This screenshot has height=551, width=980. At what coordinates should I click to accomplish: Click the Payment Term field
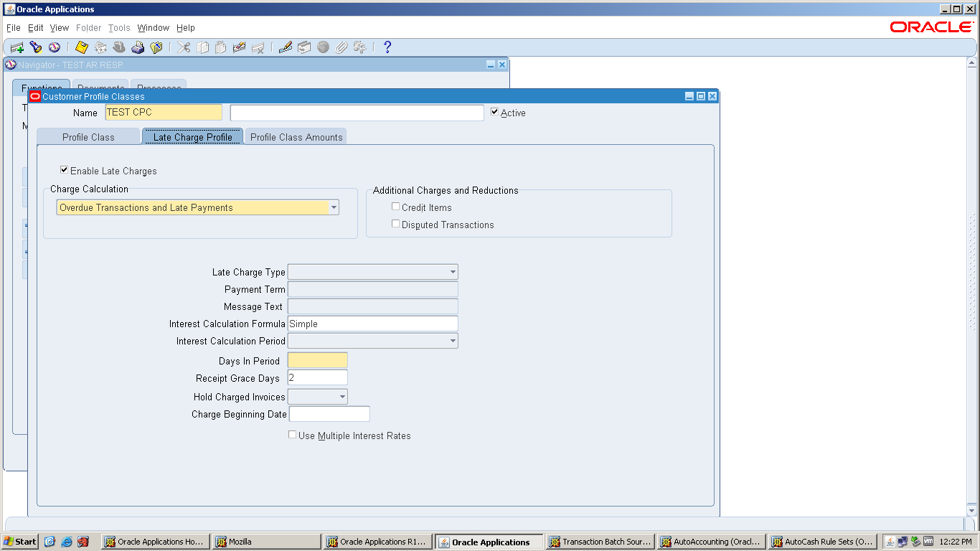[x=372, y=289]
